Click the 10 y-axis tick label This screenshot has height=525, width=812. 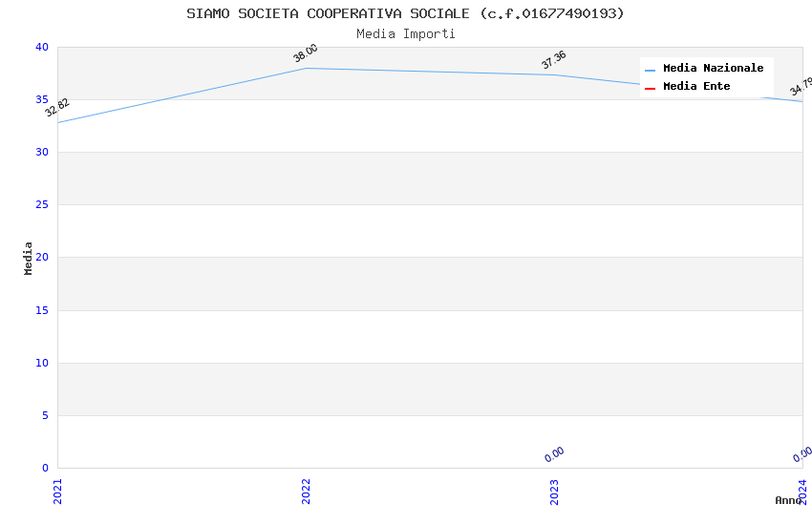coord(41,363)
